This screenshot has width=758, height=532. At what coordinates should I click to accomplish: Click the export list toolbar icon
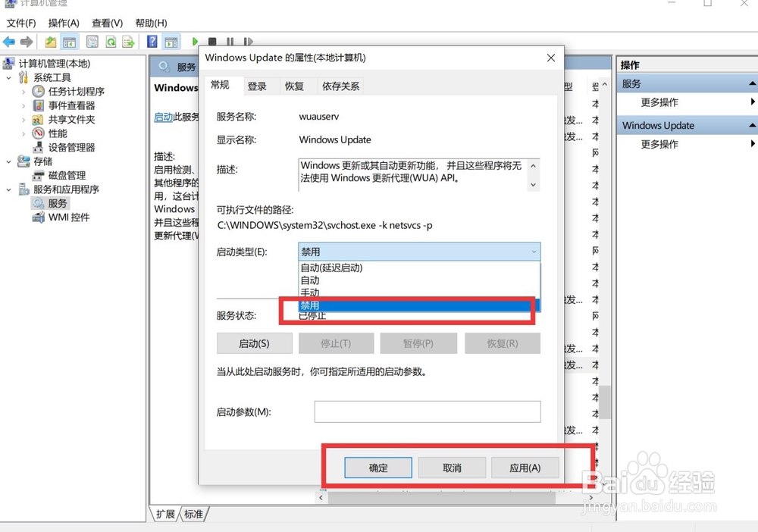point(128,42)
